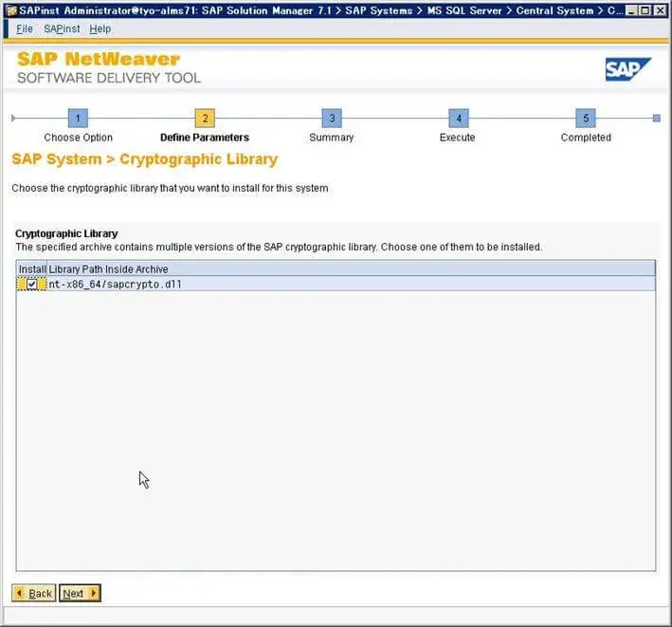Click the Choose Option step label
672x627 pixels.
point(78,138)
